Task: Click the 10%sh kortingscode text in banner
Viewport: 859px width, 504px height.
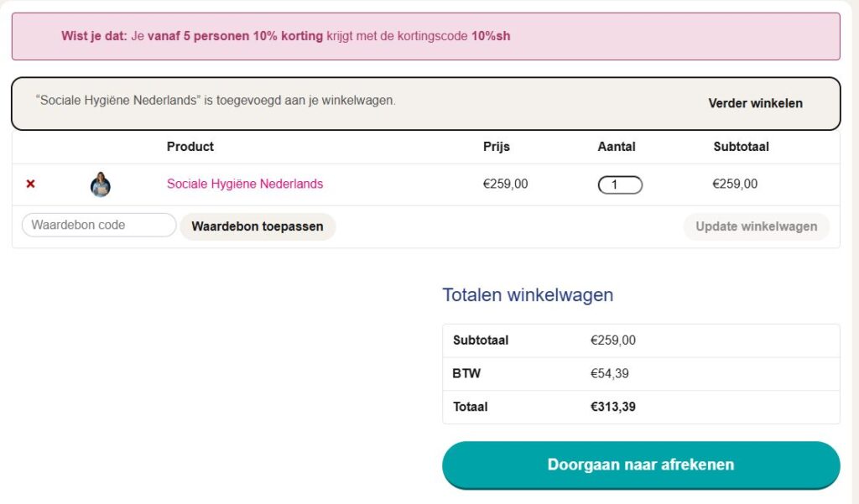Action: click(x=491, y=36)
